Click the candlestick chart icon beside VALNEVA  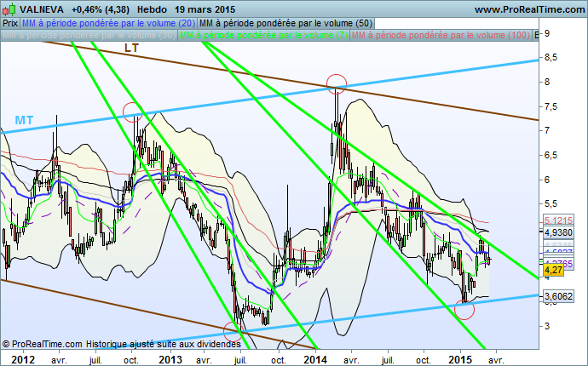coord(9,9)
